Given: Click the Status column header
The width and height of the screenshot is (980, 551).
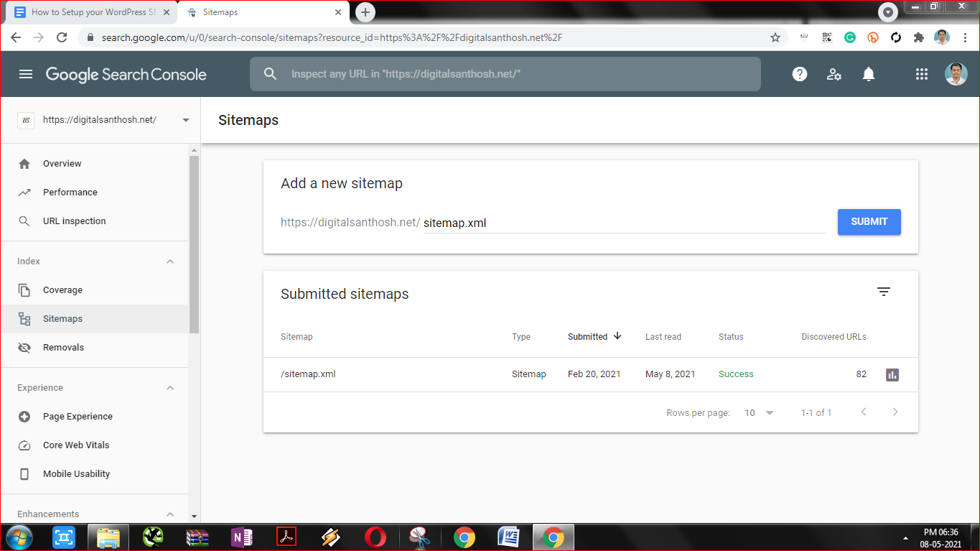Looking at the screenshot, I should [731, 337].
